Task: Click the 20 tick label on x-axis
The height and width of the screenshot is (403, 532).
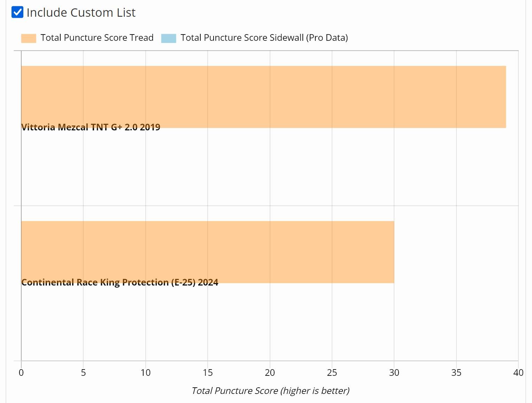Action: pyautogui.click(x=270, y=373)
